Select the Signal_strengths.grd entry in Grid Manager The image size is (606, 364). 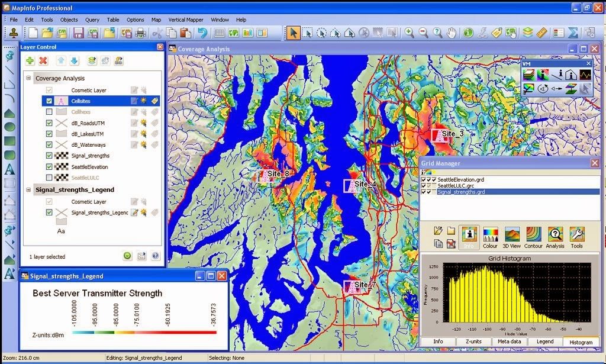(468, 191)
